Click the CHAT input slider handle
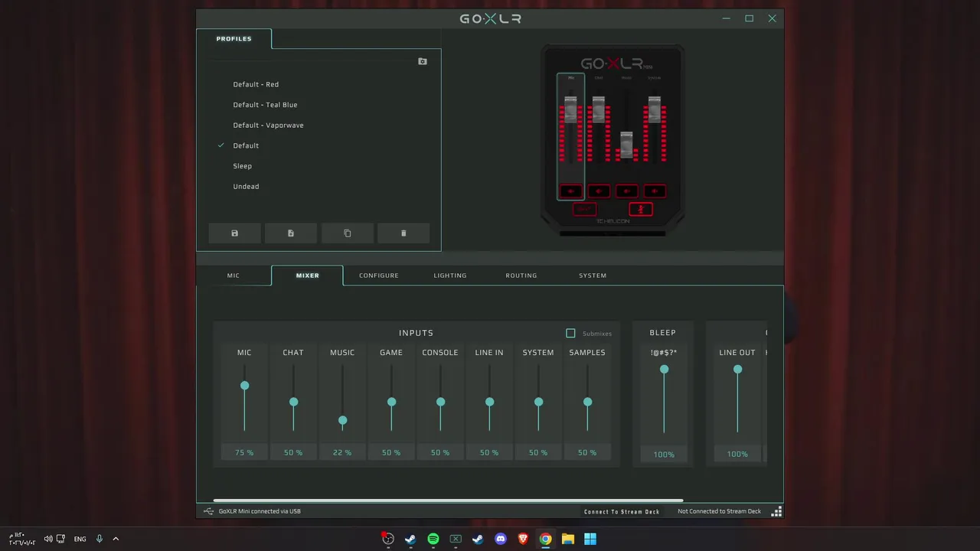980x551 pixels. [x=293, y=402]
